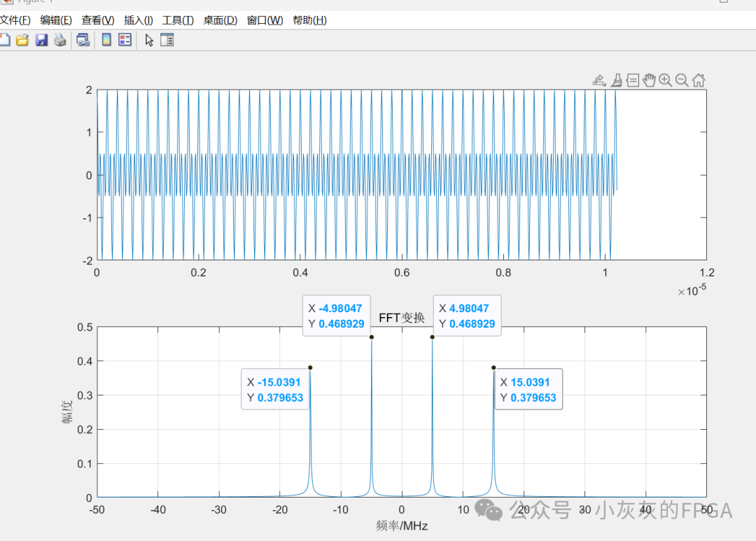
Task: Create a new figure with toolbar icon
Action: 4,40
